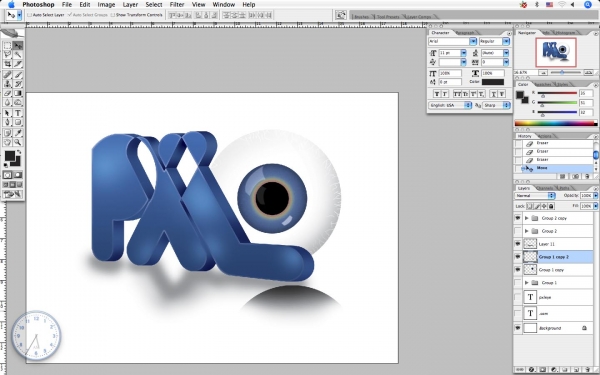Open the 11 pt font size dropdown
This screenshot has height=375, width=600.
click(x=463, y=53)
